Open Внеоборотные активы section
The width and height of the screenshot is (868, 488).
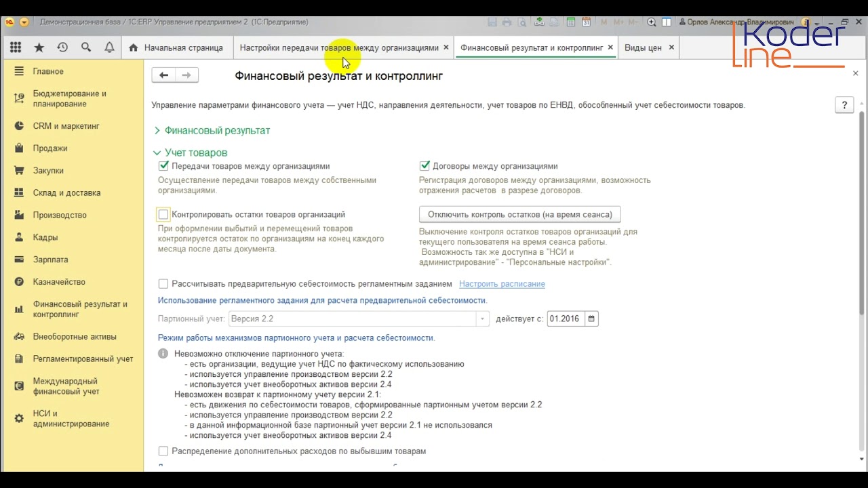(x=75, y=337)
